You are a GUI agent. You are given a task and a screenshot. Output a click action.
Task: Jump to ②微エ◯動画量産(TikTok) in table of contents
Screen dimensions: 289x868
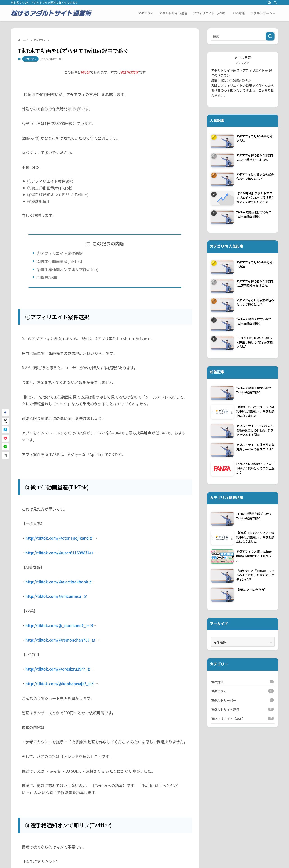[59, 261]
